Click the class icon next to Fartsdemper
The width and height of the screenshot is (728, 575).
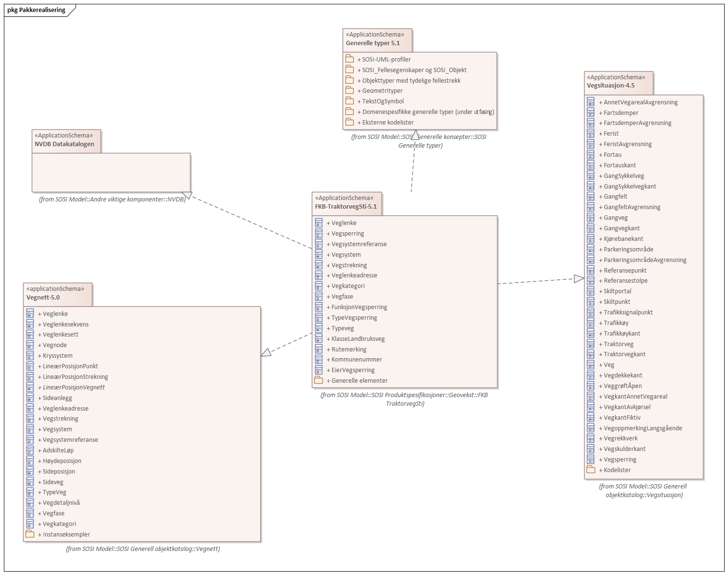pyautogui.click(x=590, y=112)
